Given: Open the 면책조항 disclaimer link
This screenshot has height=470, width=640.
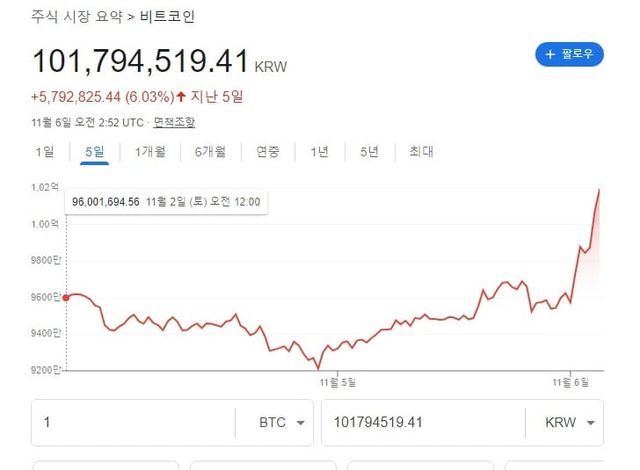Looking at the screenshot, I should pyautogui.click(x=176, y=122).
